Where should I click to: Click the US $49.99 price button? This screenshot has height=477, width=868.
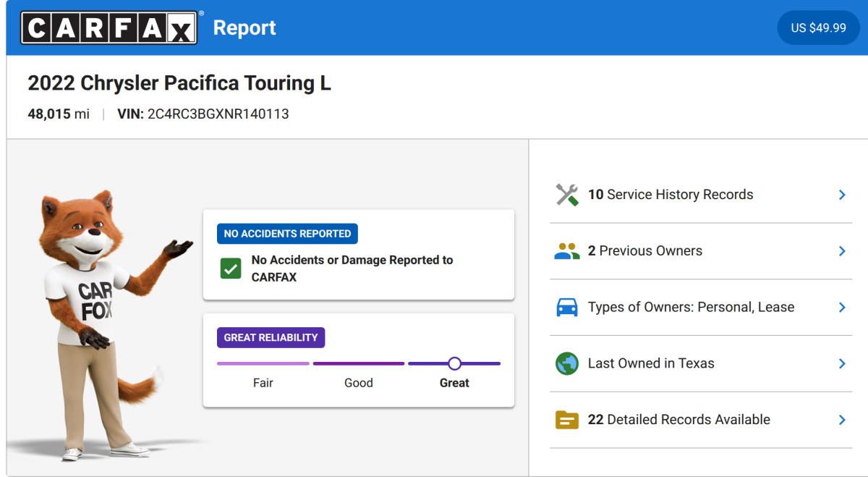point(818,28)
